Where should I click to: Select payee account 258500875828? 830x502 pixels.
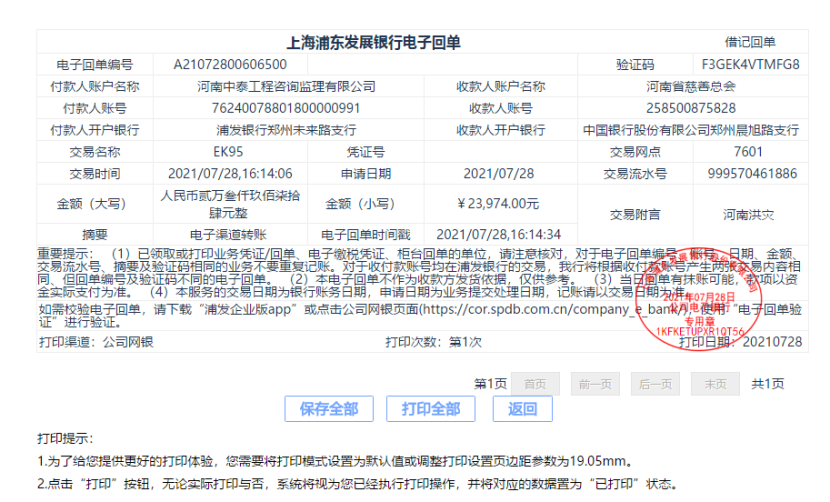[691, 108]
